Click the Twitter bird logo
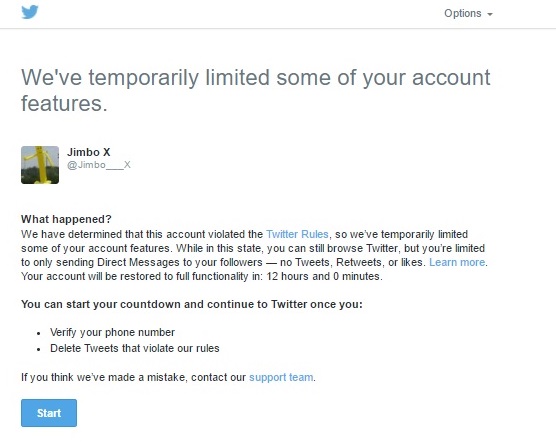 click(30, 12)
